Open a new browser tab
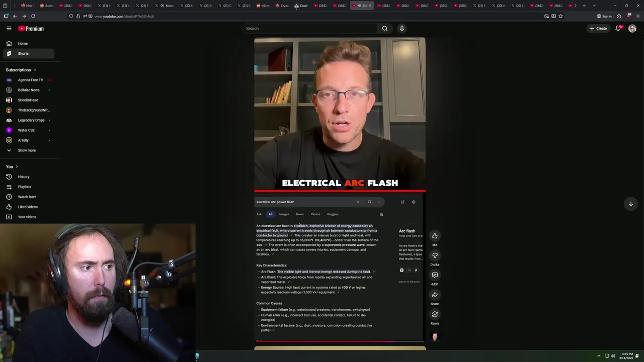 (584, 6)
